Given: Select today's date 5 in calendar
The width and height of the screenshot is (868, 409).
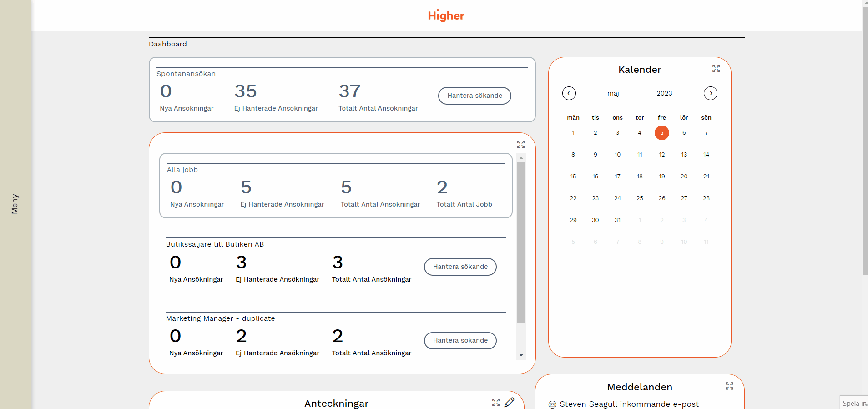Looking at the screenshot, I should point(661,133).
